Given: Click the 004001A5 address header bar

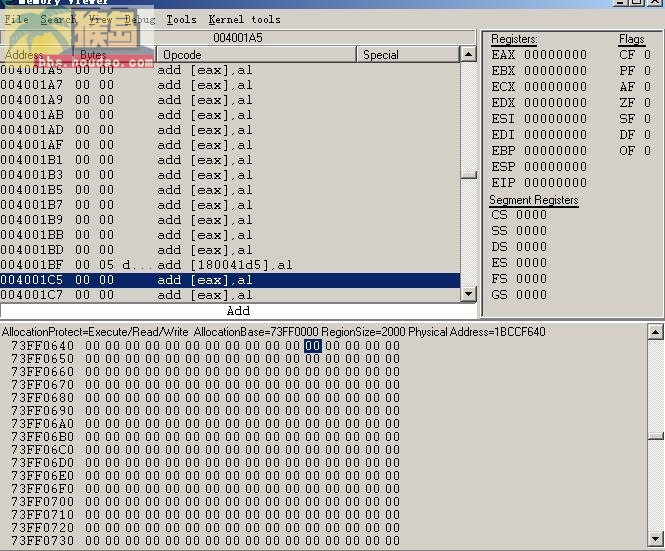Looking at the screenshot, I should coord(238,38).
